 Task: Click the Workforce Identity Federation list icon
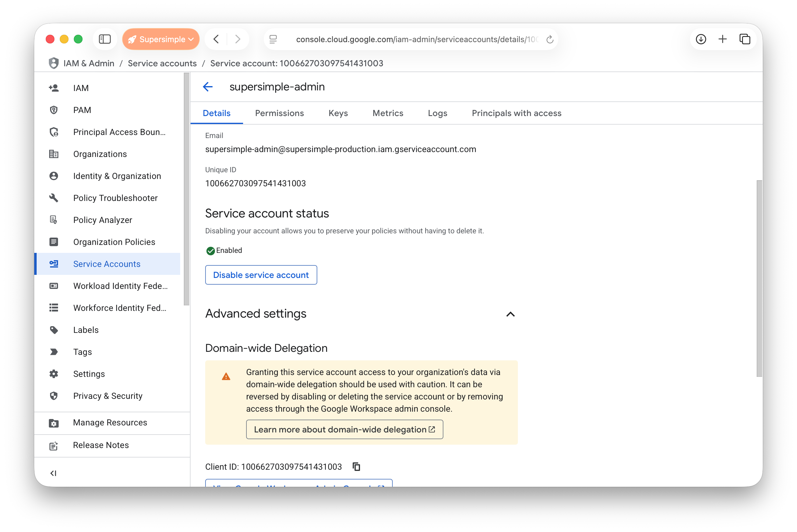[53, 308]
